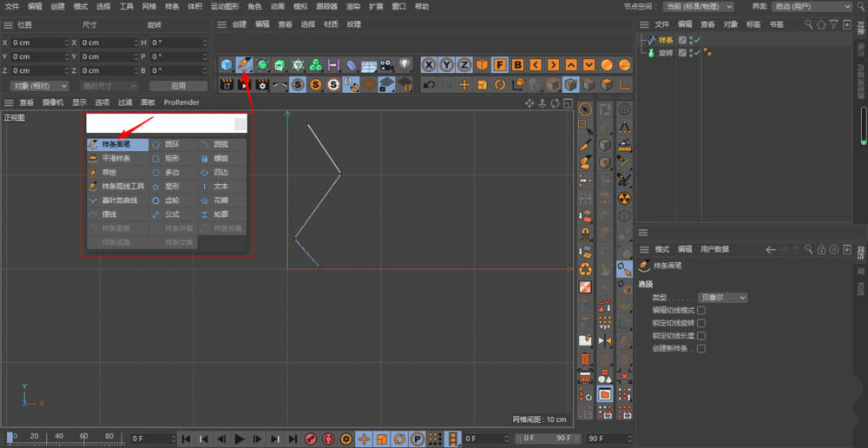The width and height of the screenshot is (868, 448).
Task: Click the purple deformer bend icon
Action: pyautogui.click(x=351, y=65)
